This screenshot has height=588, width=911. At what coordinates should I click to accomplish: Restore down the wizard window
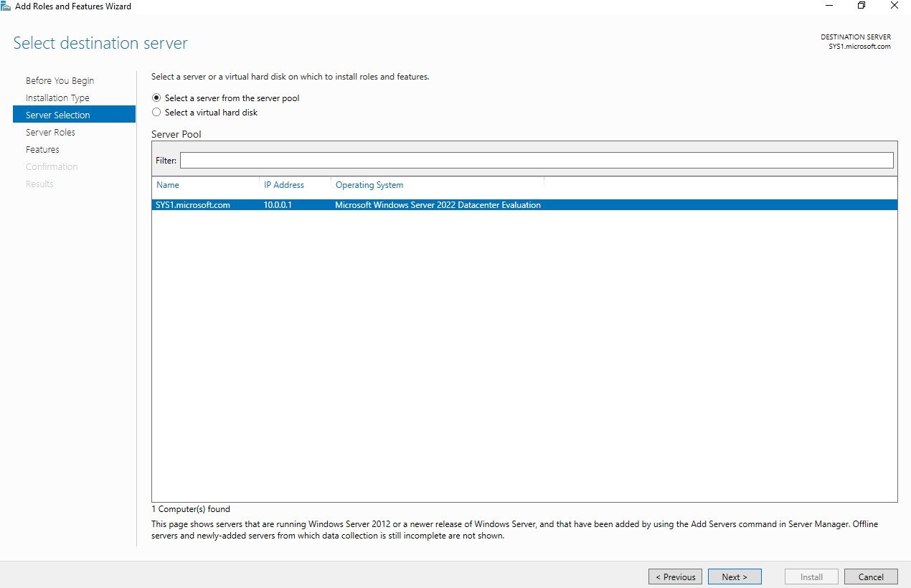pos(862,6)
